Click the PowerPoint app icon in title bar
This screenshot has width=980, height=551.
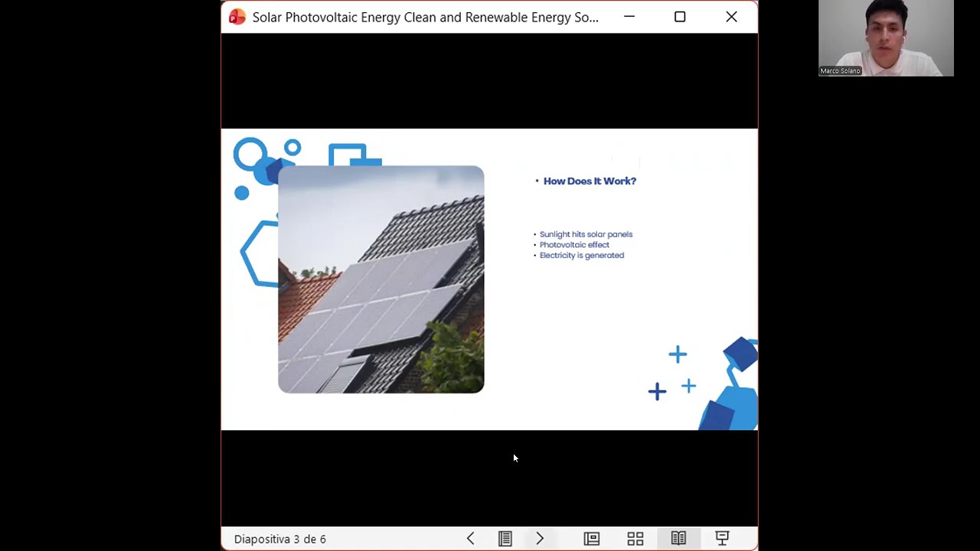click(237, 17)
